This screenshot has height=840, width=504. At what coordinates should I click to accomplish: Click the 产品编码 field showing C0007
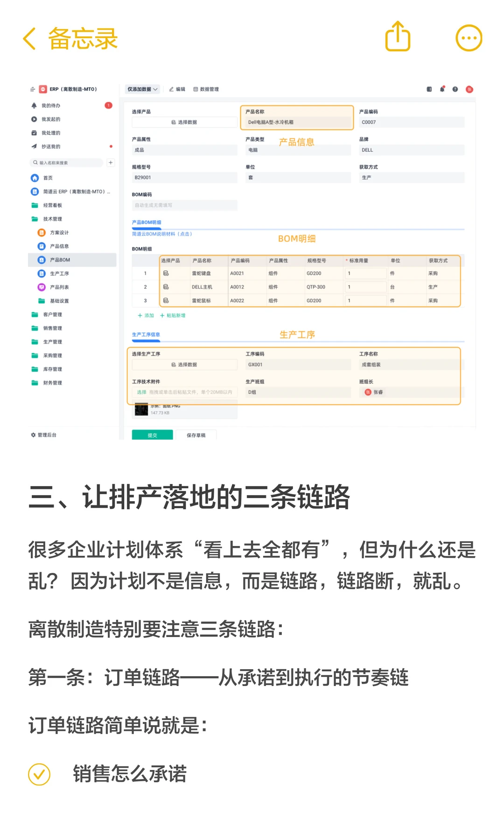(412, 122)
